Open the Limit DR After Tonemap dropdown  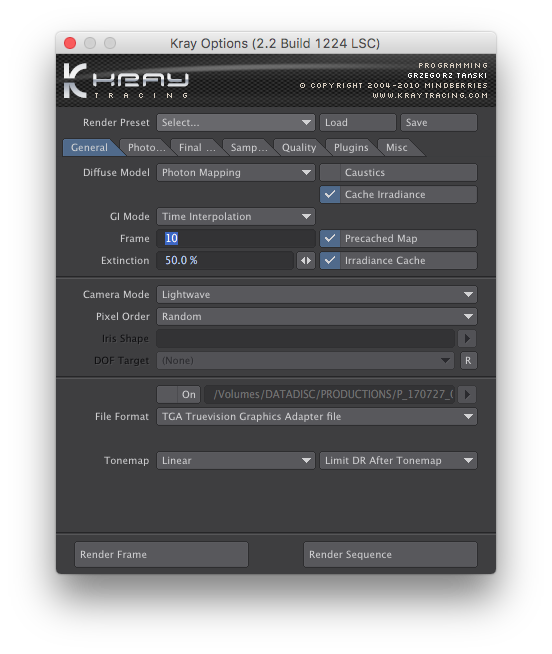[x=398, y=461]
